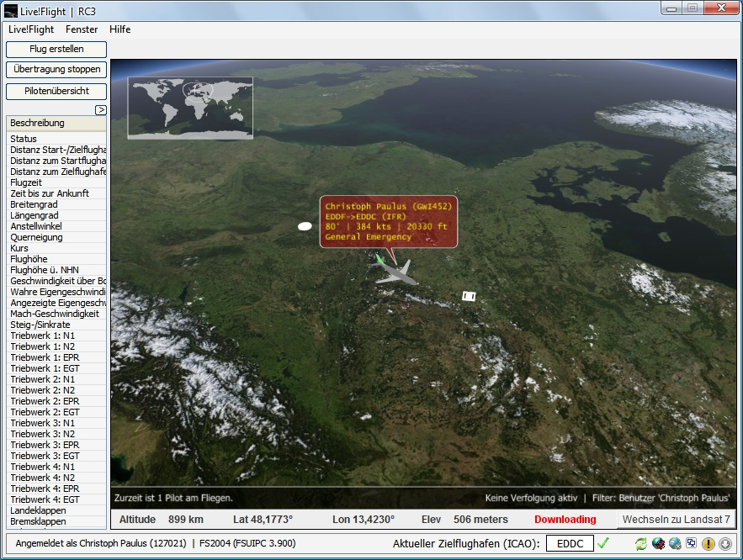Click the FS2004 (FSUIPC 3.900) status text
The image size is (743, 560).
tap(247, 543)
